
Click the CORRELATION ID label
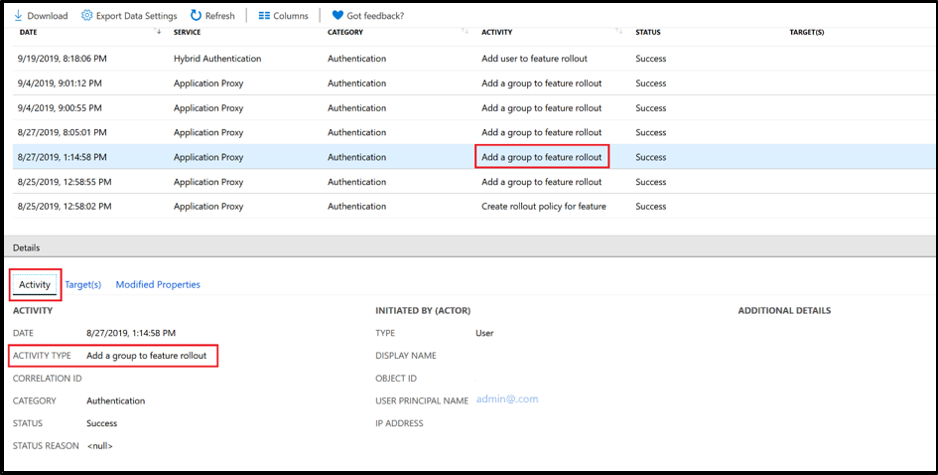(x=47, y=378)
